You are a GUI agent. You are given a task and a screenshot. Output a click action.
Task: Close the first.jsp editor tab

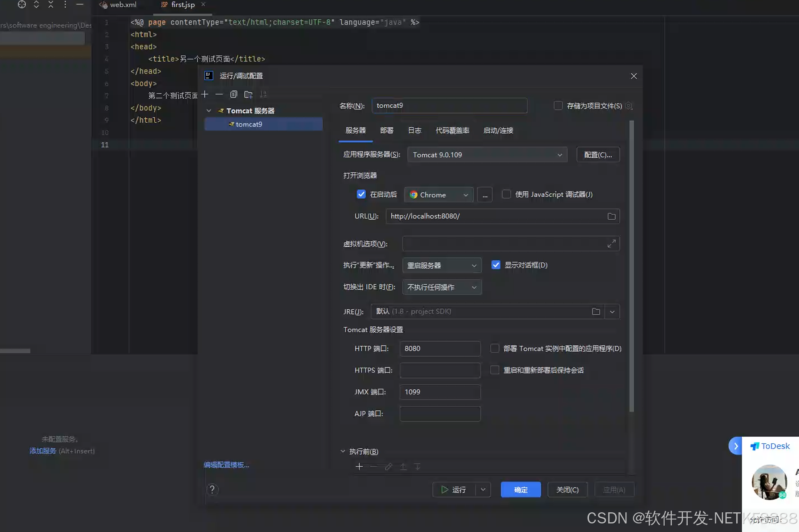pyautogui.click(x=203, y=4)
